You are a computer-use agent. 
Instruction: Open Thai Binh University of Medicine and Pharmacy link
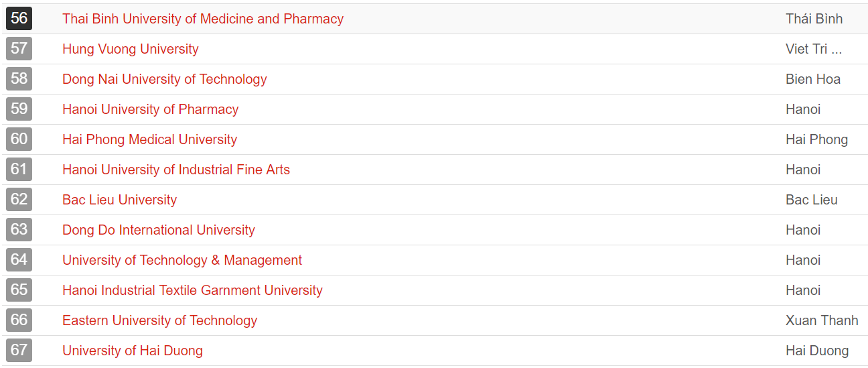(202, 19)
